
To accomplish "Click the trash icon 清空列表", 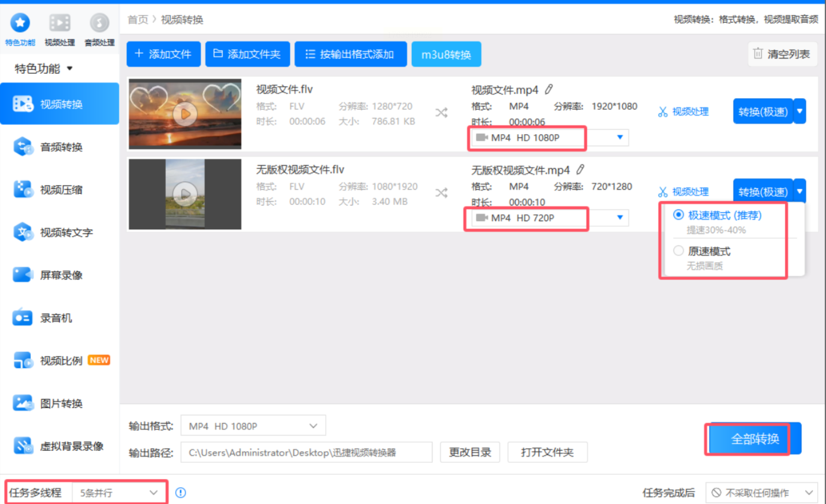I will pos(758,54).
